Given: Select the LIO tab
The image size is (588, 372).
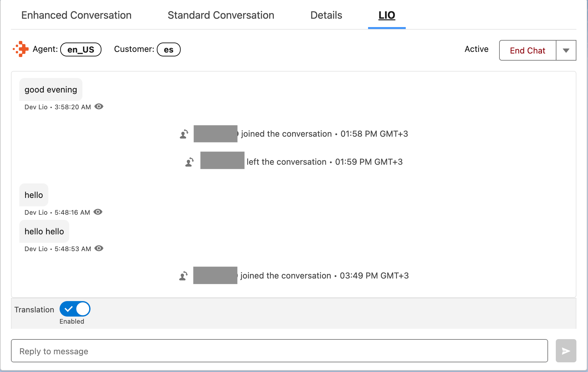Looking at the screenshot, I should coord(387,15).
